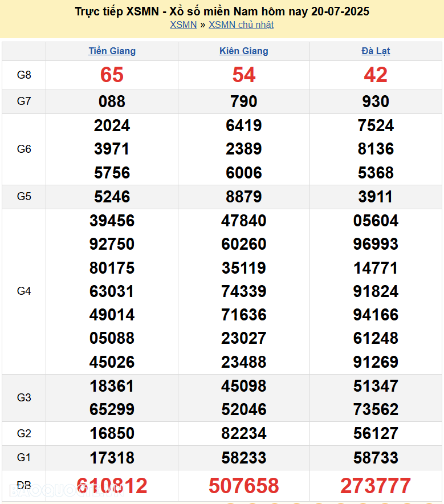Click Đà Lạt's G8 result 42
The image size is (444, 504).
pos(376,75)
